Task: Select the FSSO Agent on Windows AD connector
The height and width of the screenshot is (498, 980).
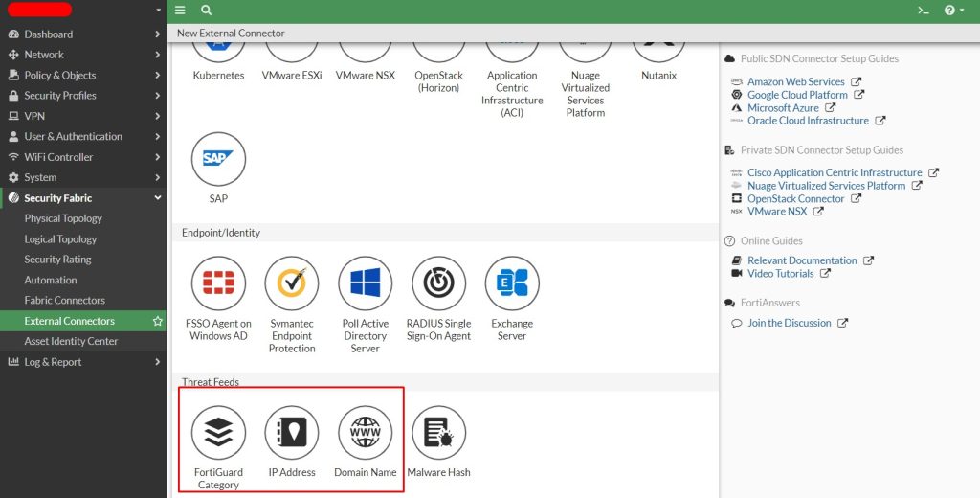Action: 218,283
